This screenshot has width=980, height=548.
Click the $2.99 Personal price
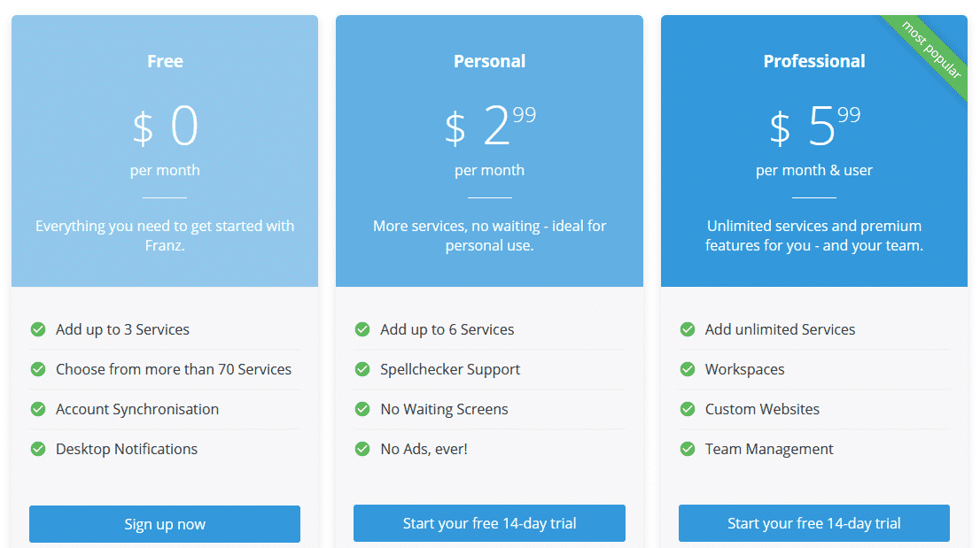pos(490,127)
